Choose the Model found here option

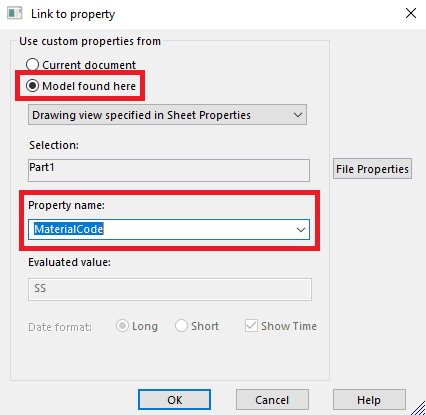point(32,86)
